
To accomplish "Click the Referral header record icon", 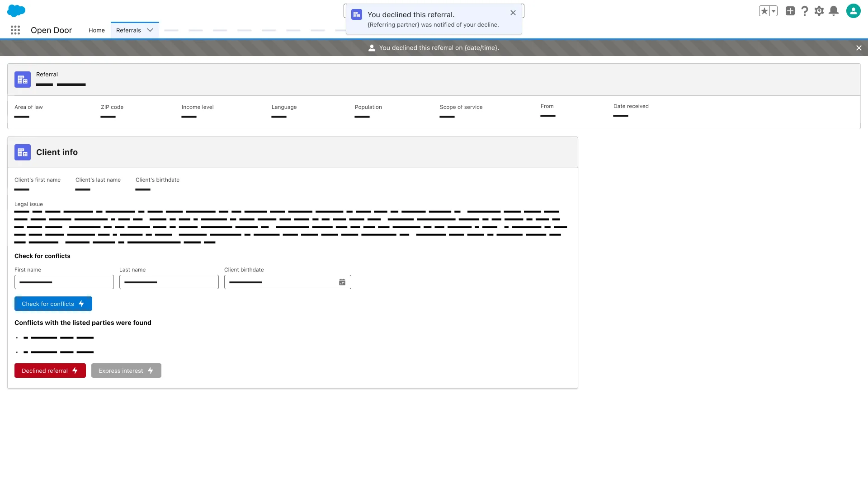I will (x=23, y=80).
